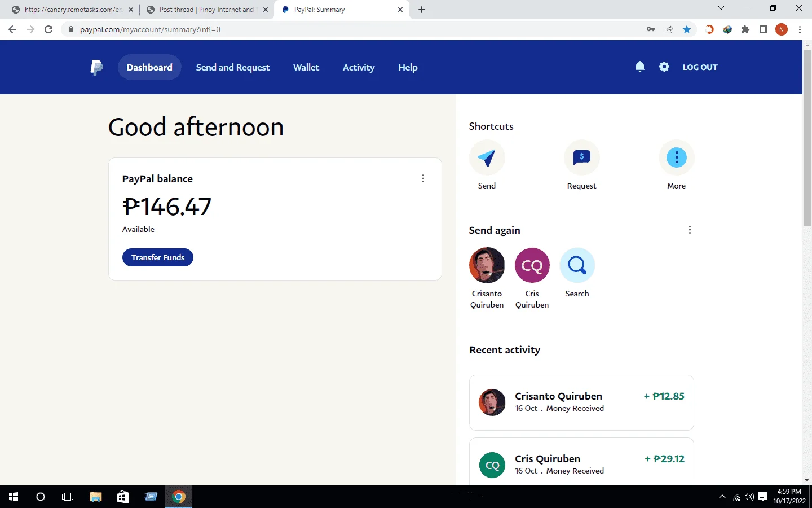Screen dimensions: 812x508
Task: Open notifications bell icon
Action: tap(639, 67)
